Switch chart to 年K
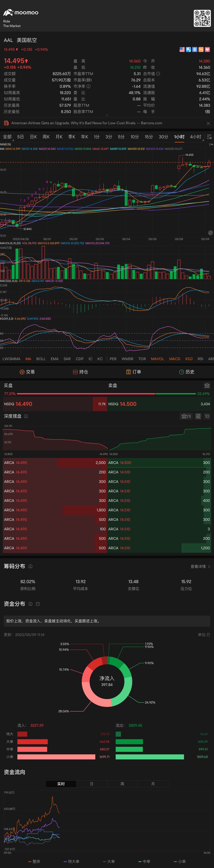214x868 pixels. tap(85, 137)
